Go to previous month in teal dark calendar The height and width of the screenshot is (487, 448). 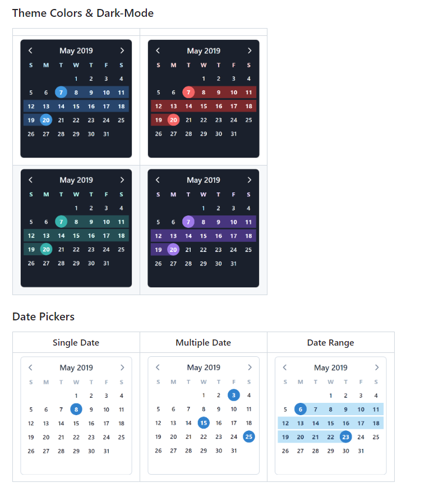coord(31,180)
